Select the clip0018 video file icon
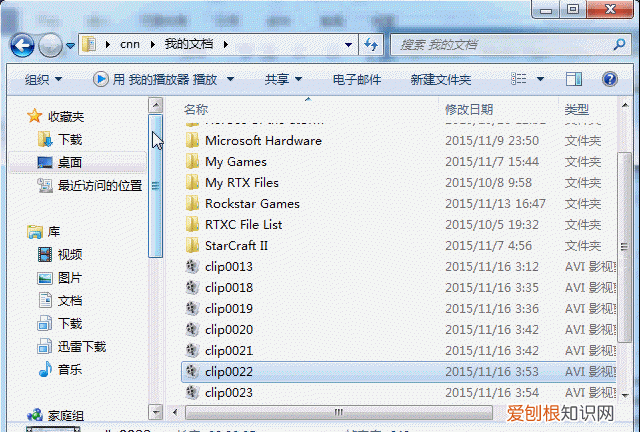 [192, 287]
